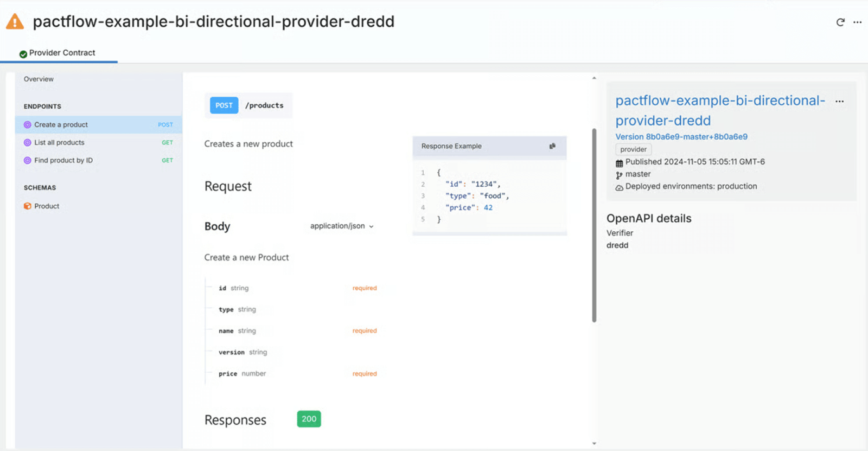This screenshot has width=868, height=451.
Task: Select the Find product by ID endpoint
Action: coord(98,161)
